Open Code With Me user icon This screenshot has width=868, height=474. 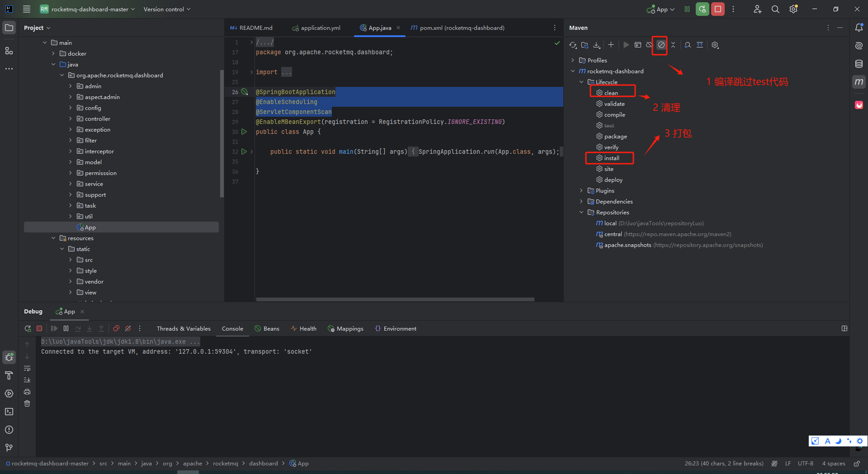(757, 9)
